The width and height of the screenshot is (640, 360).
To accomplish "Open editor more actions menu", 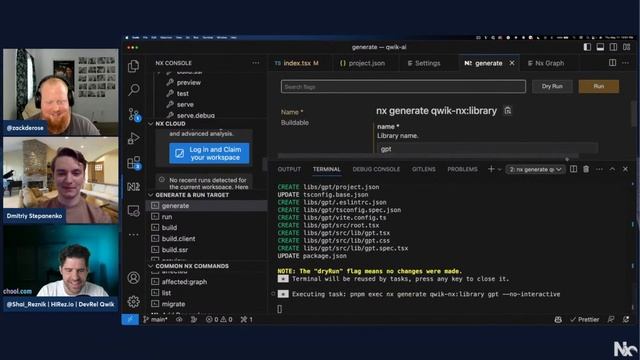I will pyautogui.click(x=625, y=63).
